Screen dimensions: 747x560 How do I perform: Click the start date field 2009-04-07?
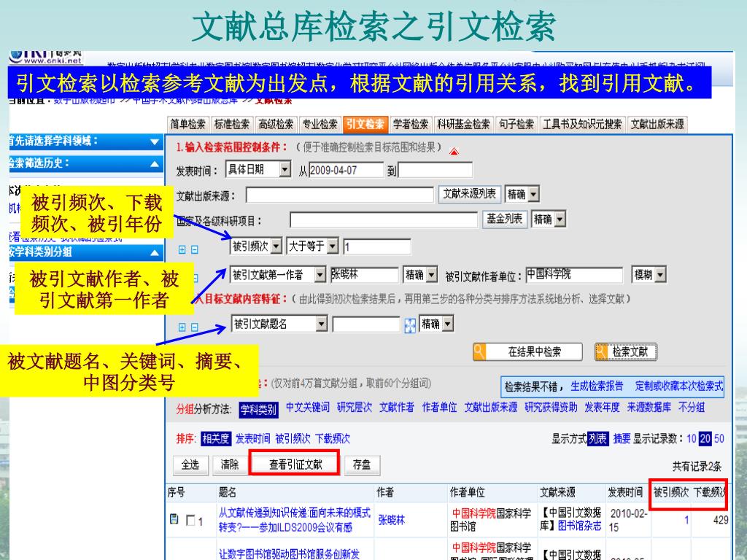pos(346,170)
